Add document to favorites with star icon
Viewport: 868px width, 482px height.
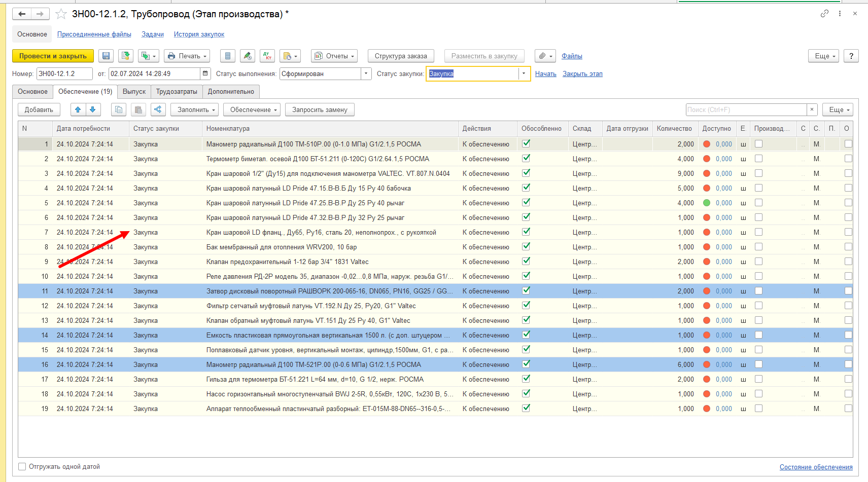click(61, 14)
